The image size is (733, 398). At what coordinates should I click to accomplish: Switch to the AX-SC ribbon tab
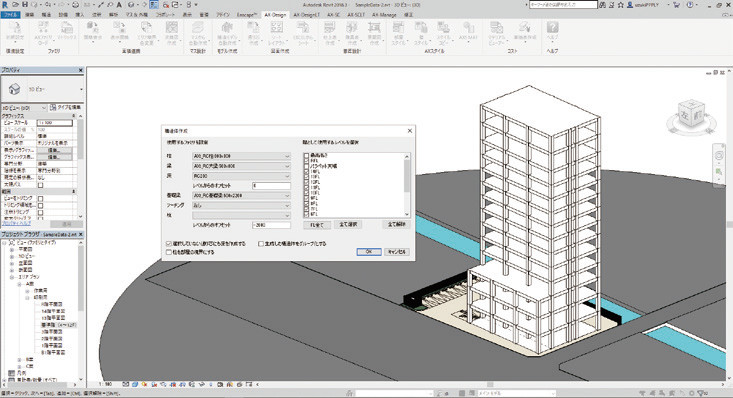(333, 15)
